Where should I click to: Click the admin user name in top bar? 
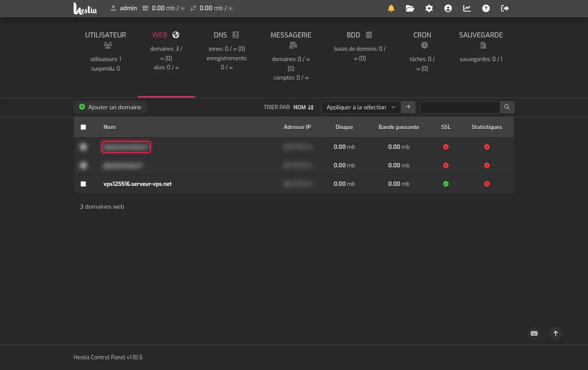[128, 8]
